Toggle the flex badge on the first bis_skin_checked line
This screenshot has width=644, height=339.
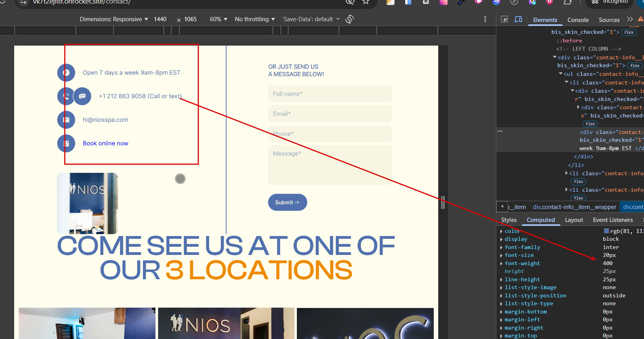(629, 32)
